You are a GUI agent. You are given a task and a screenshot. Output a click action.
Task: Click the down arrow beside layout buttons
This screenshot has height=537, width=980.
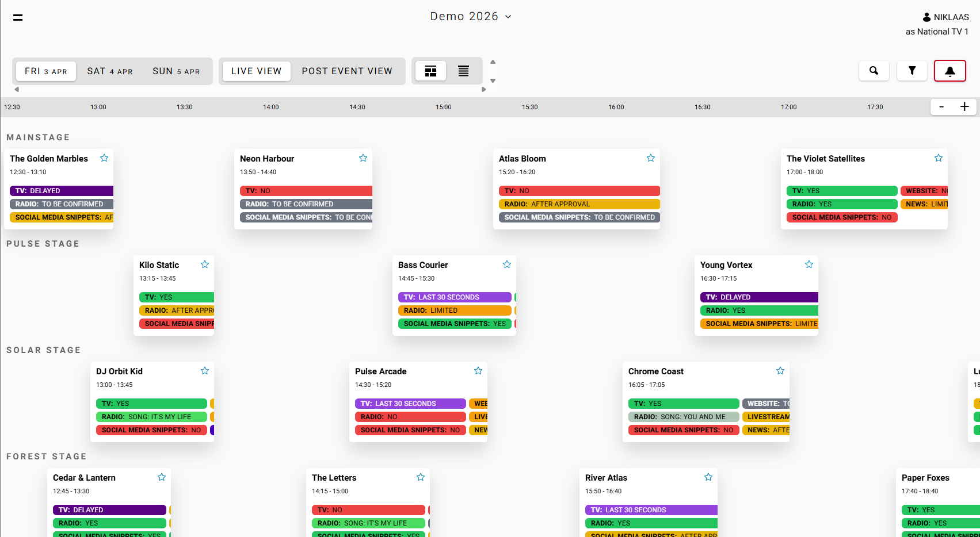(493, 80)
